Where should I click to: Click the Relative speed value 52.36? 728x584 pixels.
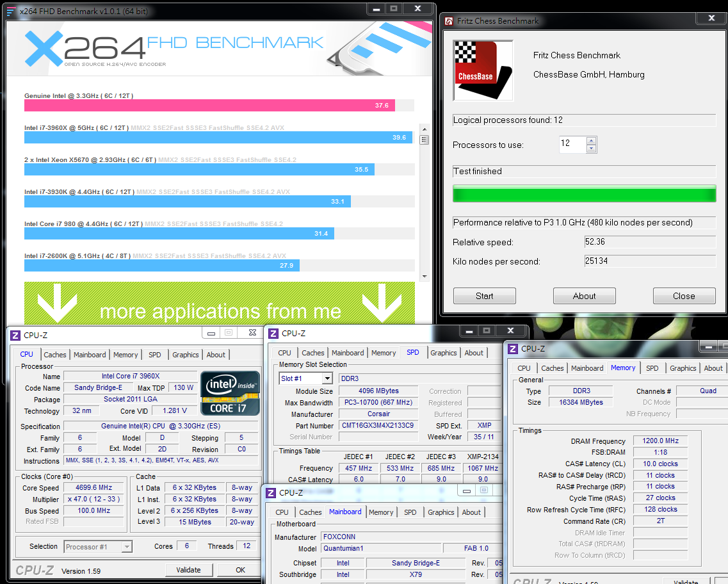click(650, 242)
